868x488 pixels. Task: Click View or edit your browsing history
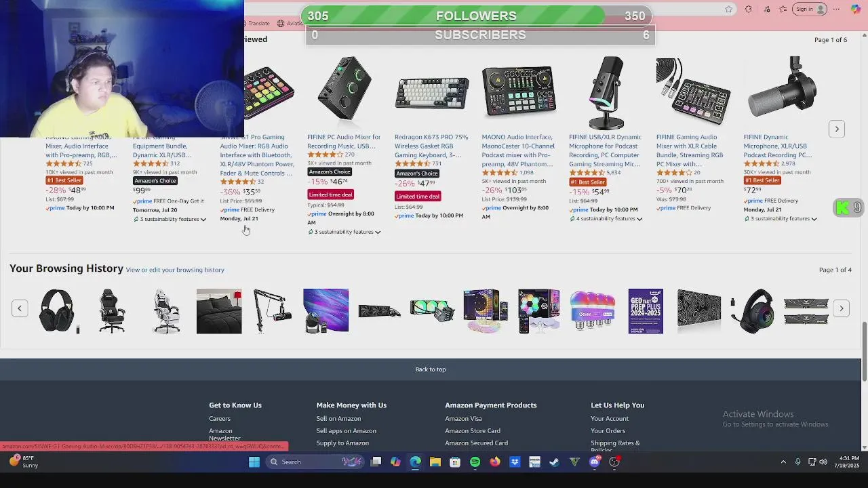[x=175, y=270]
